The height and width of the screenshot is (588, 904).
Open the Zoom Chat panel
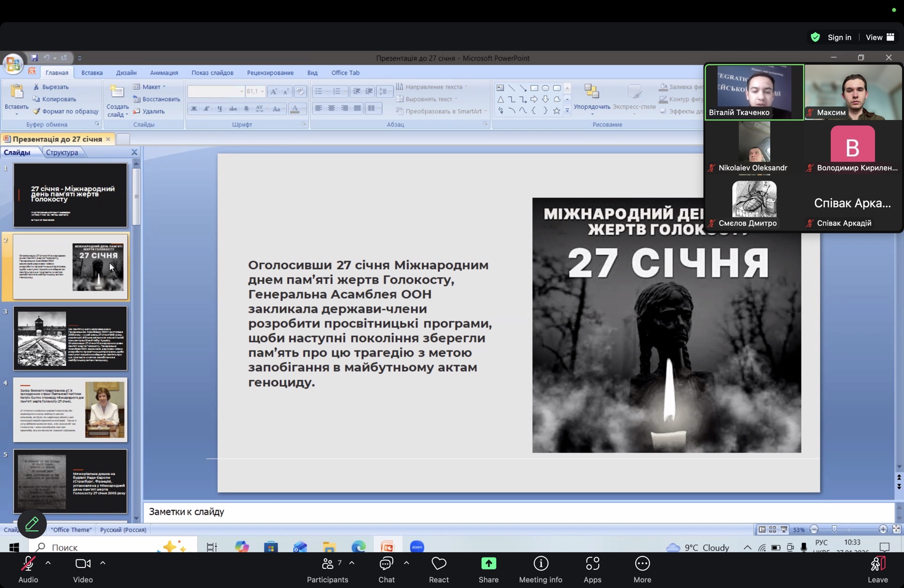(386, 564)
